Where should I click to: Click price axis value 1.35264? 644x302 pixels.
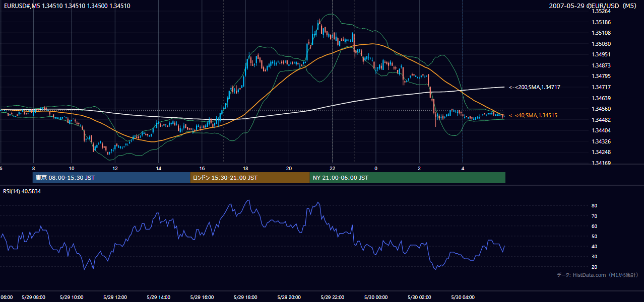601,11
